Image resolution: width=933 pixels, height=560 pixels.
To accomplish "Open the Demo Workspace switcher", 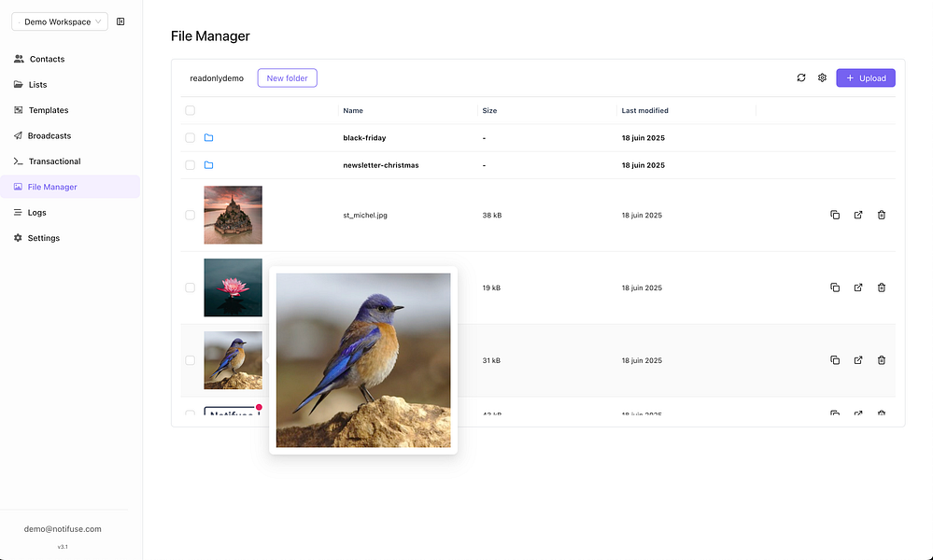I will [x=54, y=21].
